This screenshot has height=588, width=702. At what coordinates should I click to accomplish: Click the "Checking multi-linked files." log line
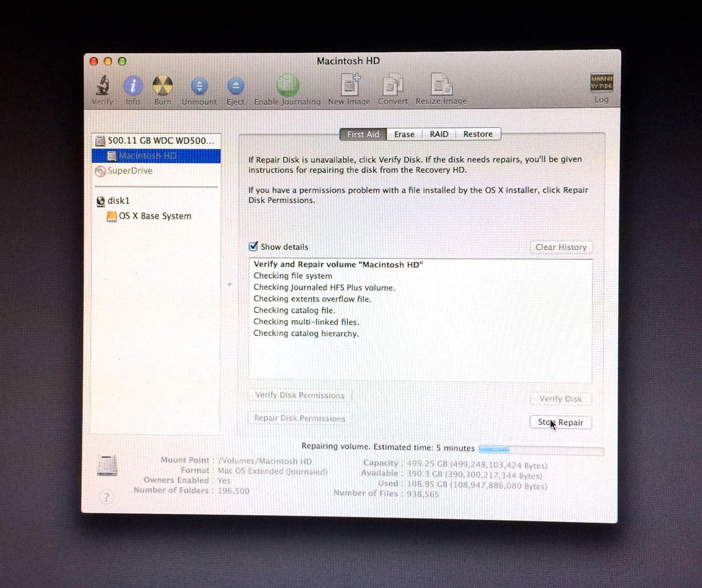pyautogui.click(x=306, y=322)
